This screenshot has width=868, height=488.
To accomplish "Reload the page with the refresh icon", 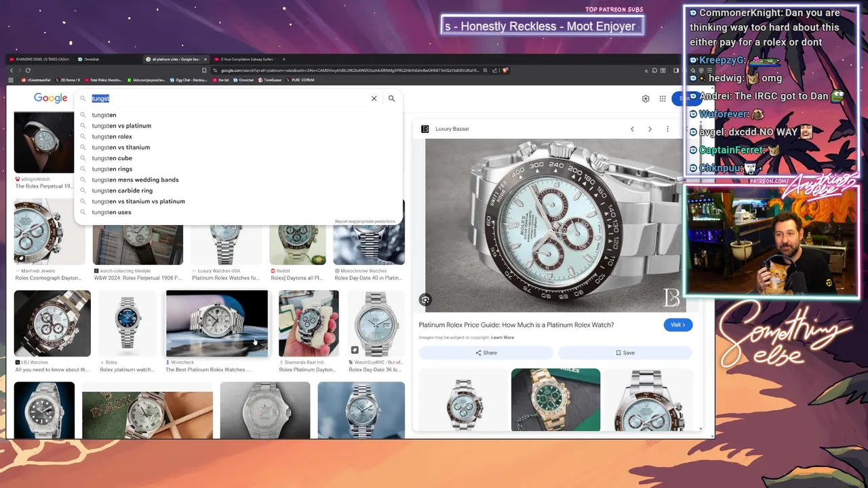I will [28, 70].
